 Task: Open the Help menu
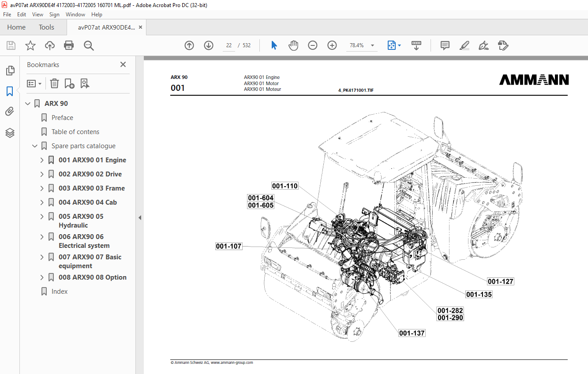[x=97, y=15]
